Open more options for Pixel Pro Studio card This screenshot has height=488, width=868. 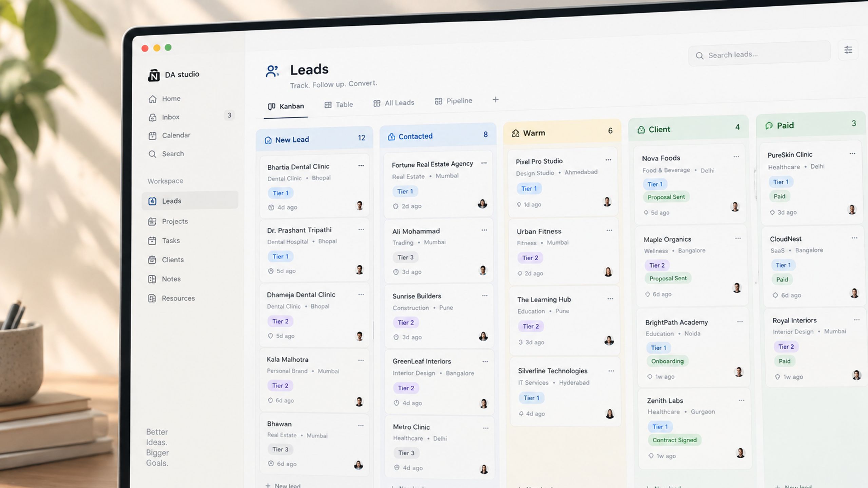click(609, 160)
